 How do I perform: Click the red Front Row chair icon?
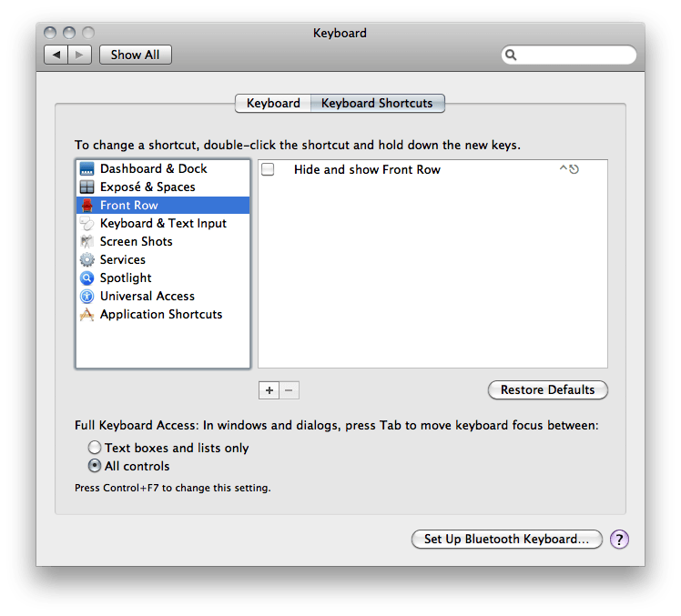click(x=87, y=206)
